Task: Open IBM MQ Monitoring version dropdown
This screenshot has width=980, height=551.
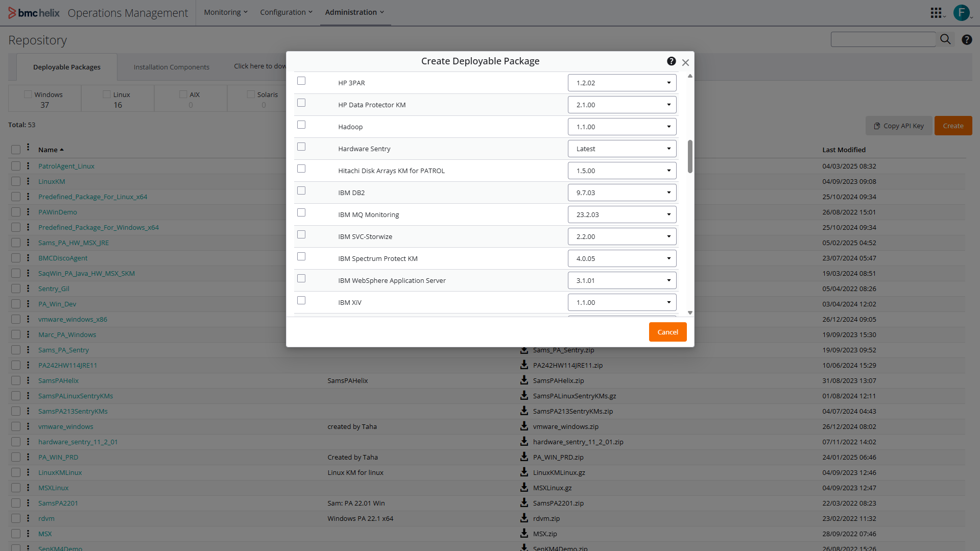Action: pyautogui.click(x=622, y=214)
